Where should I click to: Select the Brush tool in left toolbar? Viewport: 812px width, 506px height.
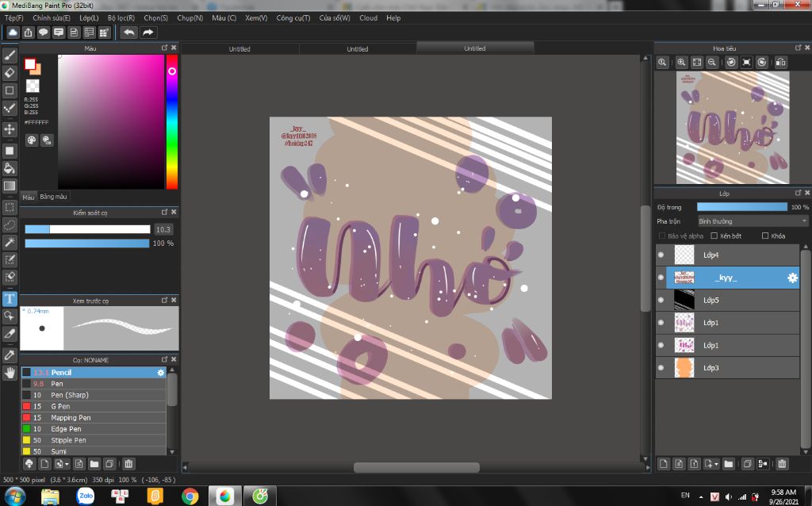pyautogui.click(x=10, y=55)
